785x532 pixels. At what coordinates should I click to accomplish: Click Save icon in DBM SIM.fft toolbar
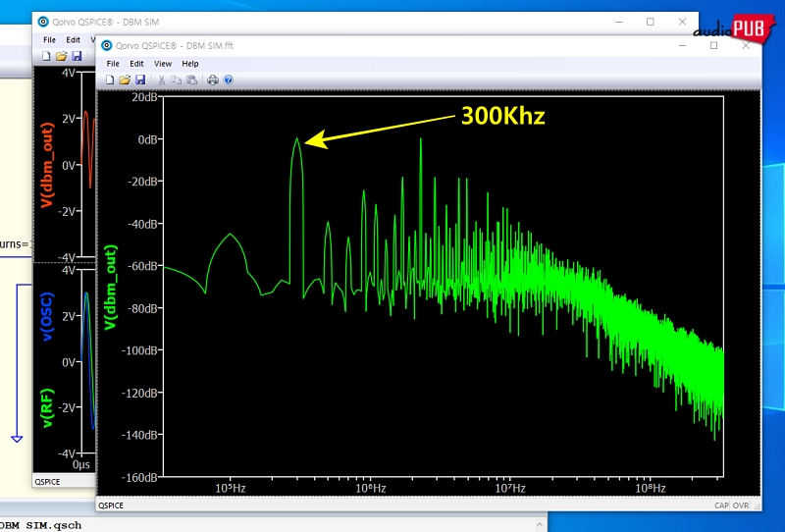(x=140, y=80)
